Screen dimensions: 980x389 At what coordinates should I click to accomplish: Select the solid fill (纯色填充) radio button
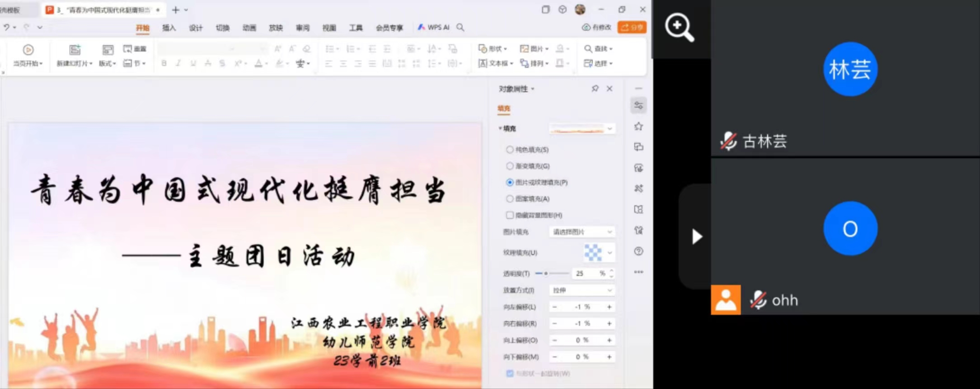(x=510, y=150)
